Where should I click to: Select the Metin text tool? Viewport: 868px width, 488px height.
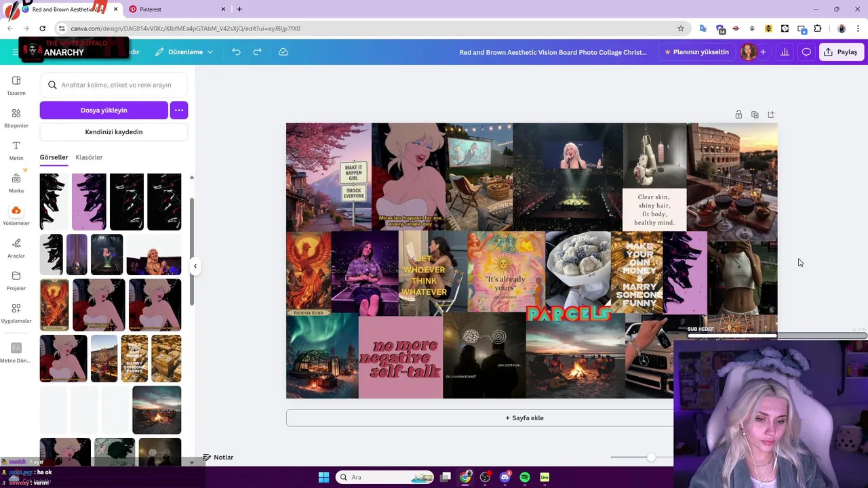tap(16, 150)
